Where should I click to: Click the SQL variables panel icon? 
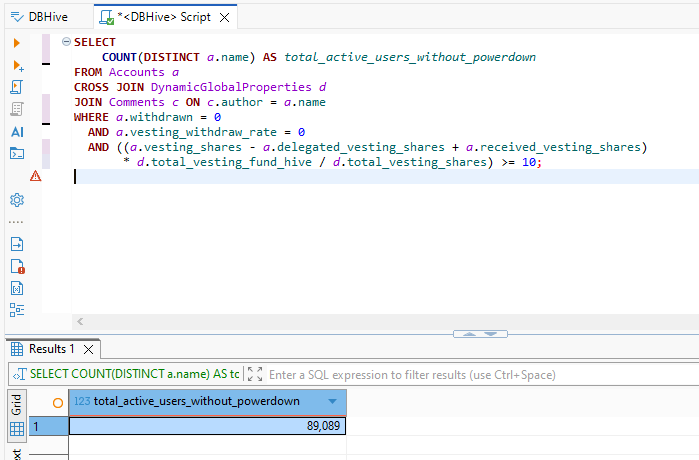click(x=17, y=288)
